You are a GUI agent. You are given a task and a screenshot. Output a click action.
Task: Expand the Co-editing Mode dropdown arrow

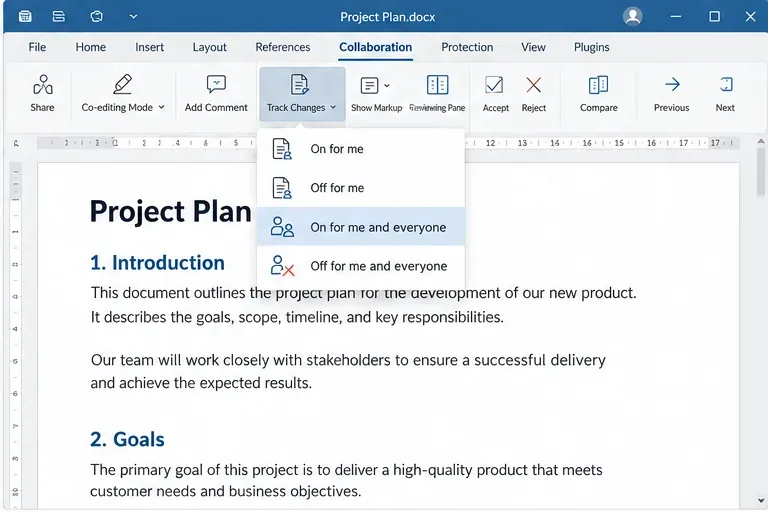tap(161, 107)
